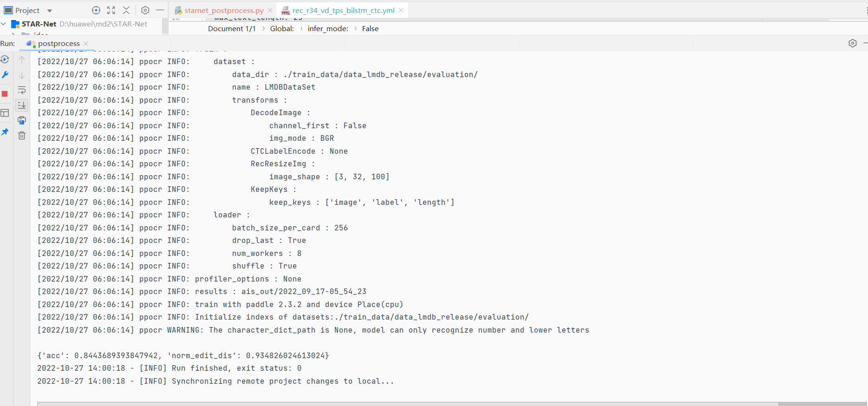This screenshot has height=406, width=868.
Task: Collapse the STAR-Net project root
Action: pos(4,24)
